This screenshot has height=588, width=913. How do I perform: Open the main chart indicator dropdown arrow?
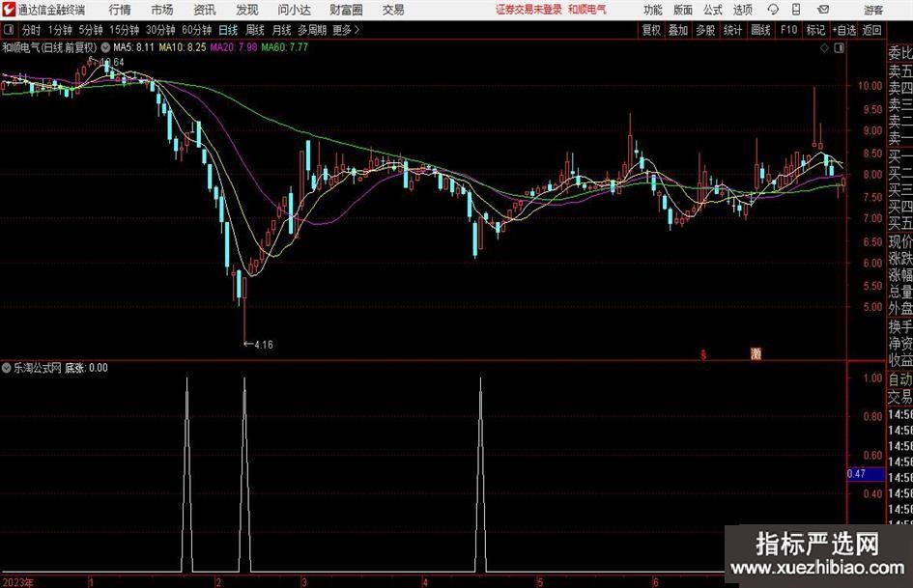click(105, 47)
